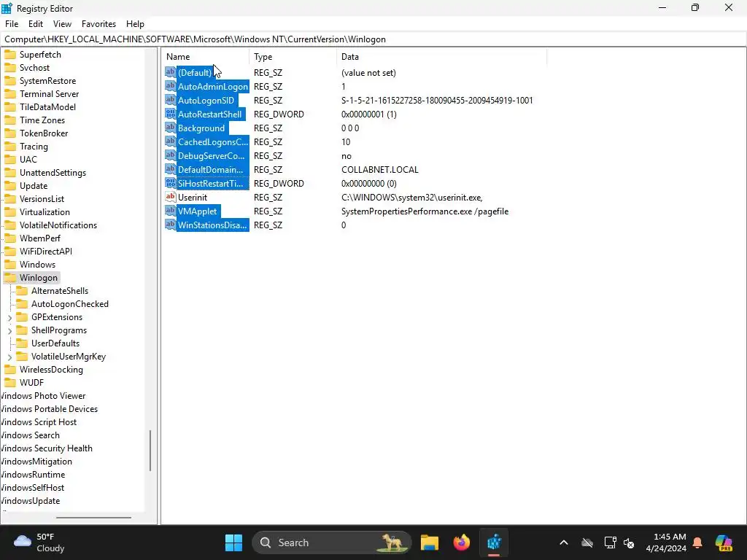Select the VMApplet value name
Screen dimensions: 747x560
pos(197,211)
